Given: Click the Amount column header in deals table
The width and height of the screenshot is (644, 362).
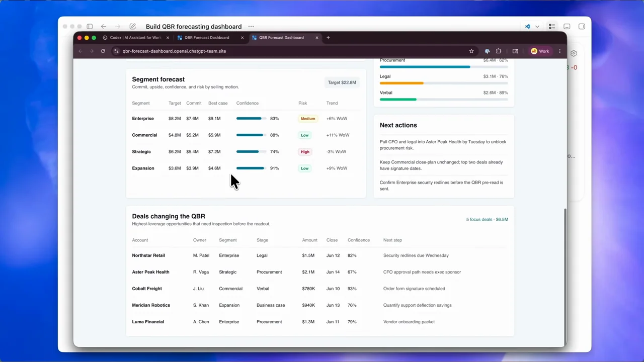Looking at the screenshot, I should (x=310, y=240).
